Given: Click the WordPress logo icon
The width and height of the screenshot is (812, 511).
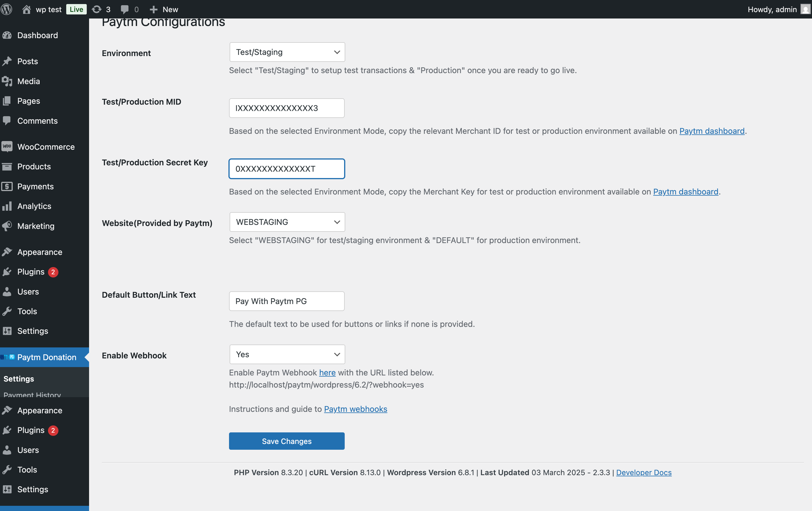Looking at the screenshot, I should tap(6, 9).
